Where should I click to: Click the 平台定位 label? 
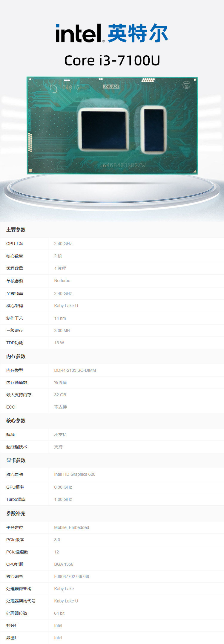click(x=15, y=527)
